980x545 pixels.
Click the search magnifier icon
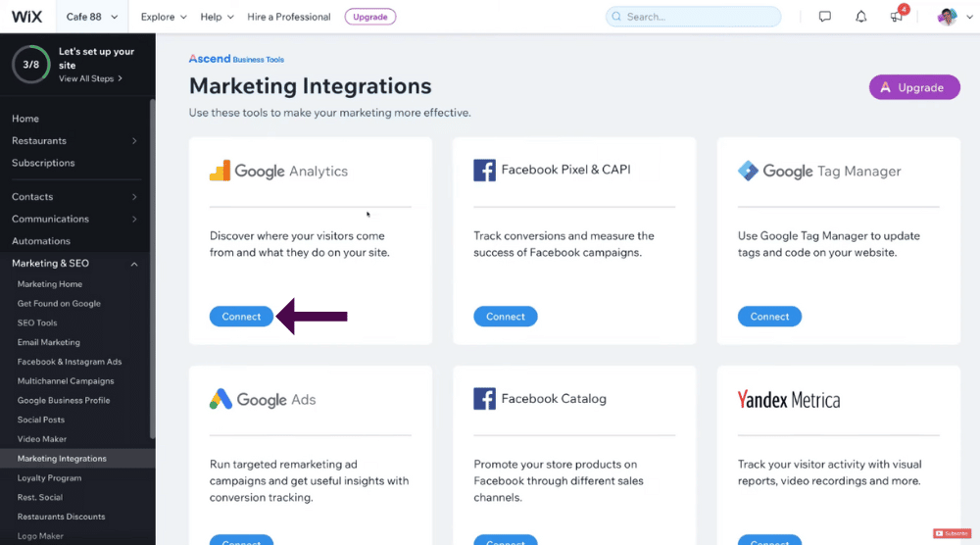click(616, 17)
